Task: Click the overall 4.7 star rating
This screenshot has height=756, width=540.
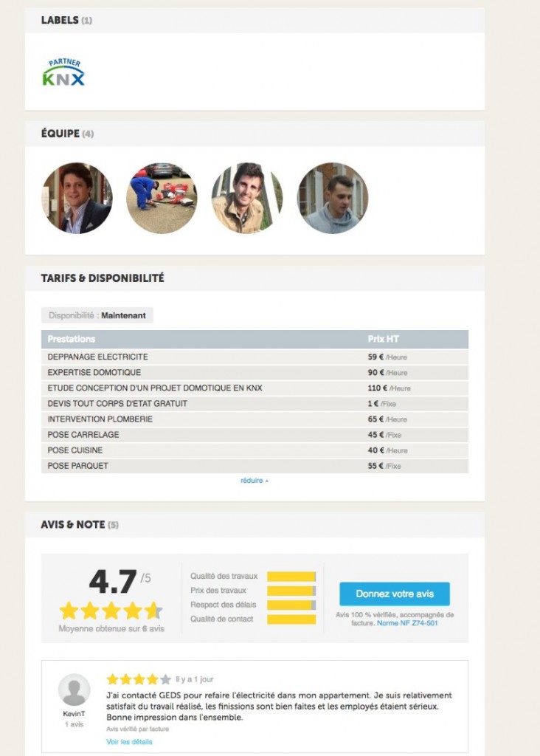Action: [111, 611]
